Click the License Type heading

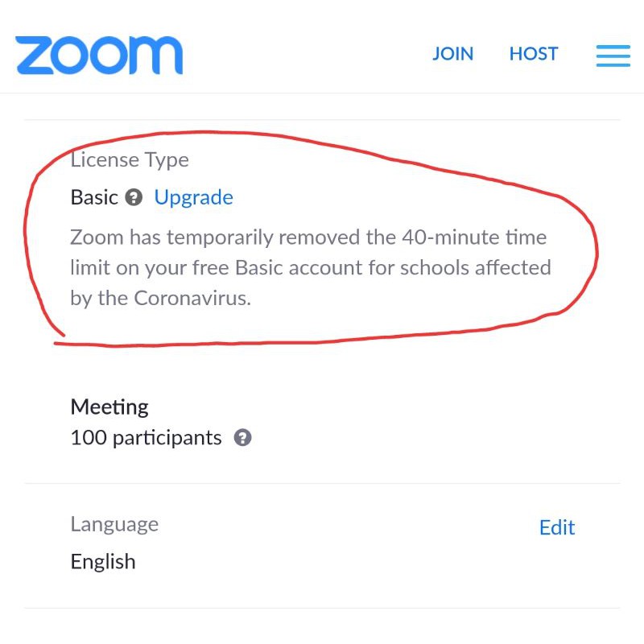pos(129,159)
